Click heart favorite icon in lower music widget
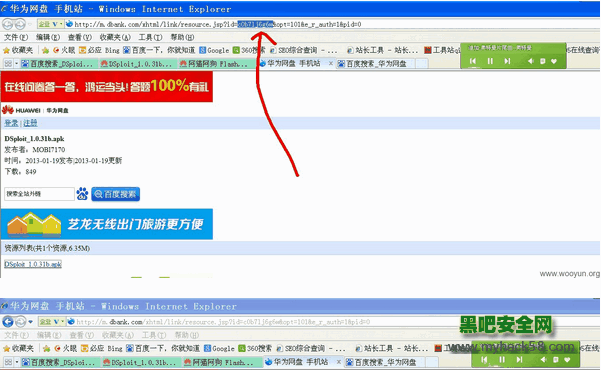The width and height of the screenshot is (601, 370). (x=567, y=360)
